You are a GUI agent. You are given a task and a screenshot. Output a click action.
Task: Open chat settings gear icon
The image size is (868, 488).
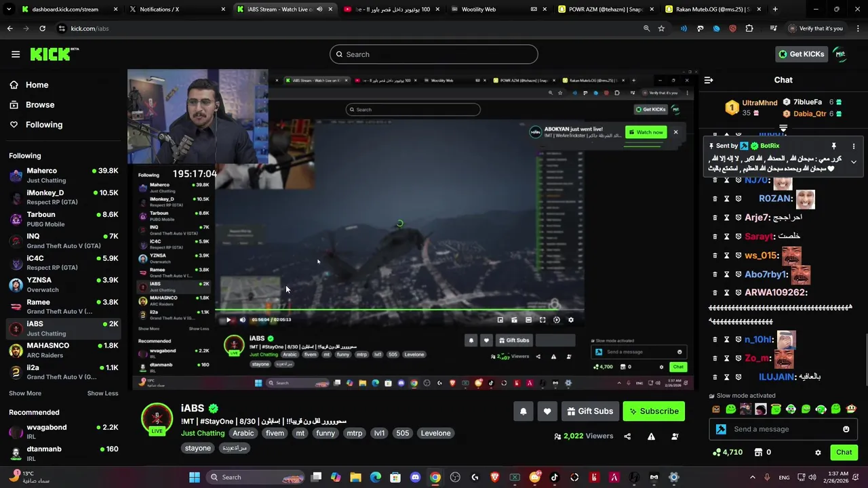pyautogui.click(x=818, y=452)
